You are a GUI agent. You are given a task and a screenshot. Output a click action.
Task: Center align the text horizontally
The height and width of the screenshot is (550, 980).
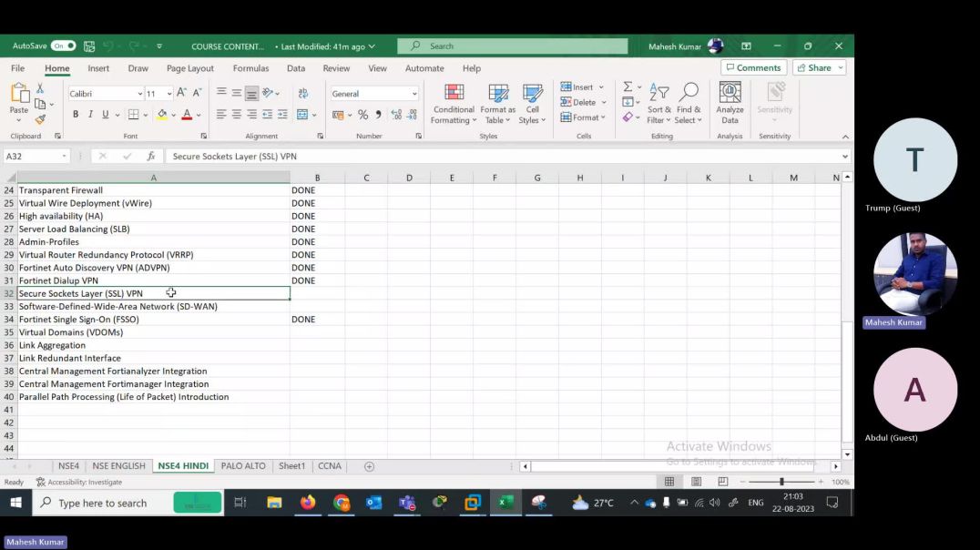236,115
